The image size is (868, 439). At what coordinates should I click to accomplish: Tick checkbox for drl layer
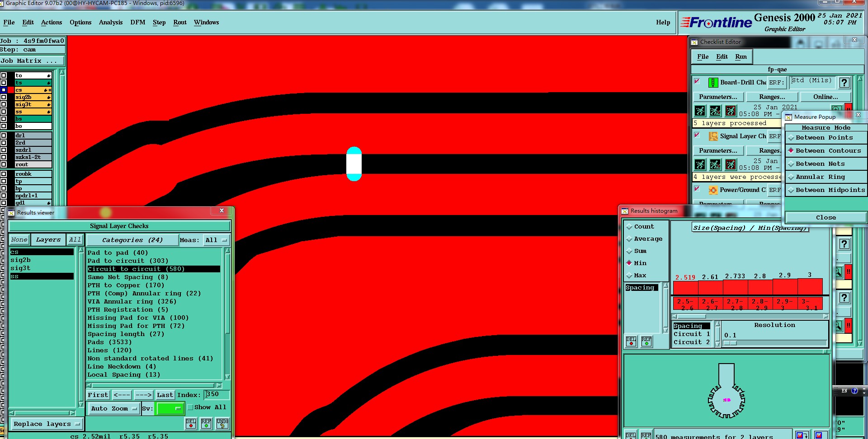4,135
